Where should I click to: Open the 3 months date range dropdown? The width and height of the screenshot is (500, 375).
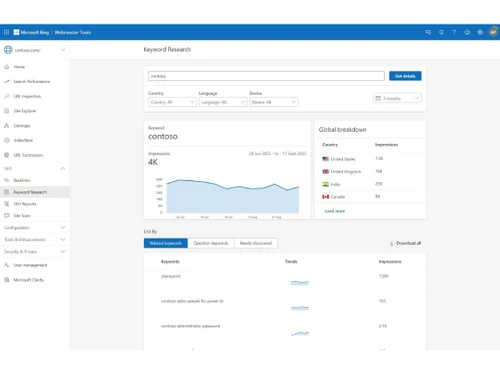pos(397,98)
